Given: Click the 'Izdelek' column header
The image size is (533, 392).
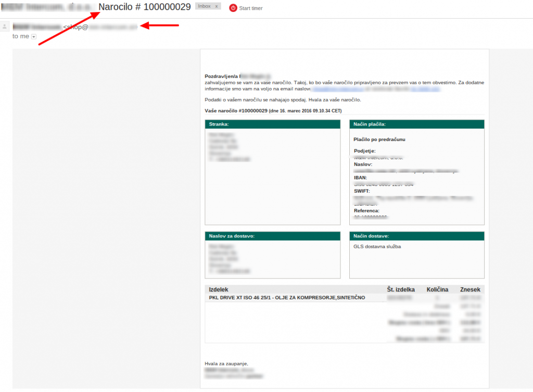Looking at the screenshot, I should coord(219,289).
